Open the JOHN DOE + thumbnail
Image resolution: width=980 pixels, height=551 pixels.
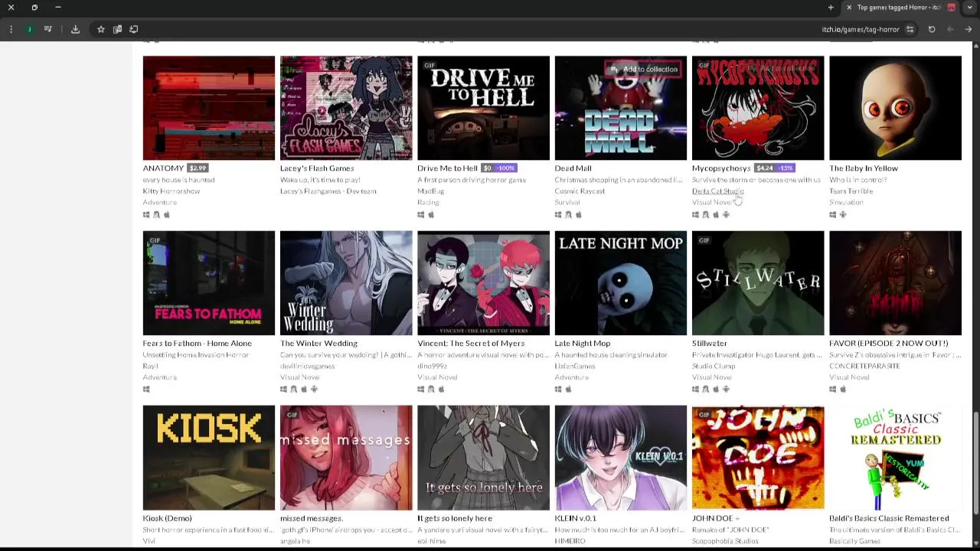click(x=758, y=458)
